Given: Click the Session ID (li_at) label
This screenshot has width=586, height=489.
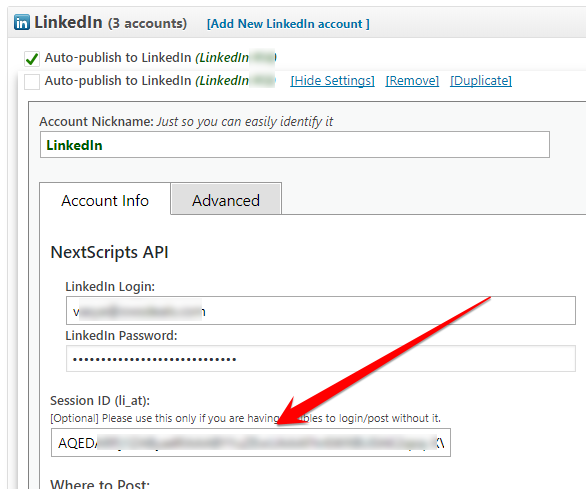Looking at the screenshot, I should pyautogui.click(x=100, y=400).
